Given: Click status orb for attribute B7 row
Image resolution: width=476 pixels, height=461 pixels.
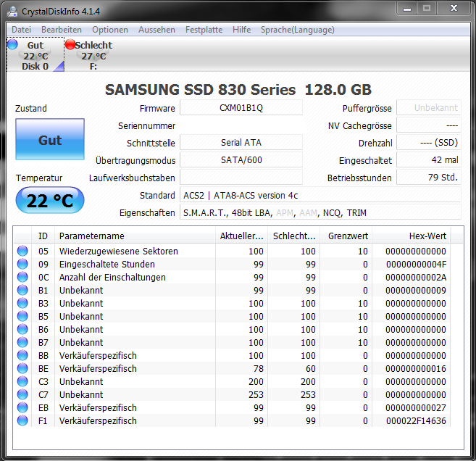Looking at the screenshot, I should 22,342.
